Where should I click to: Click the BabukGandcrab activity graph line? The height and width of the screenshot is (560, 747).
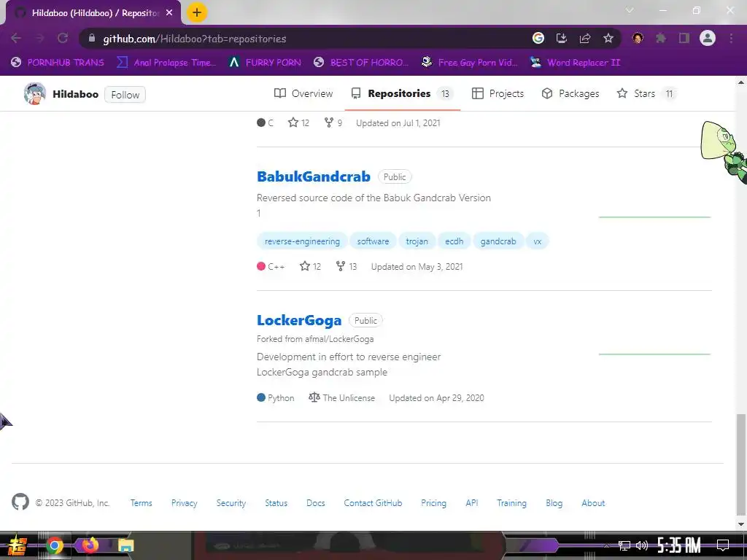click(x=654, y=217)
